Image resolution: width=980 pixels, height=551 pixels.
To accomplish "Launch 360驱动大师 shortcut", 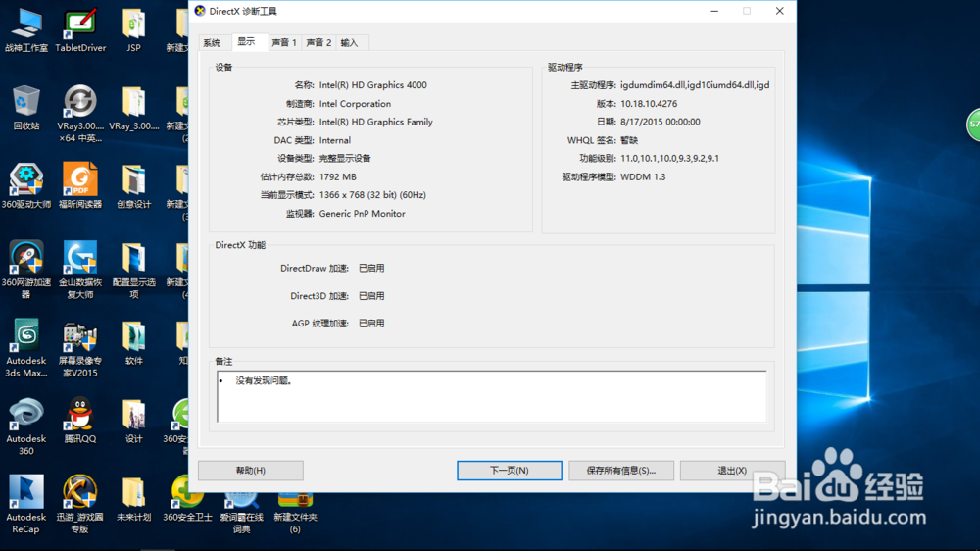I will click(x=26, y=186).
